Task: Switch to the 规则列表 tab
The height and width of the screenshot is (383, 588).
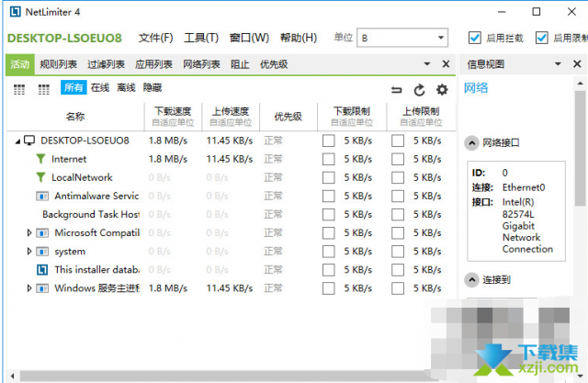Action: [x=59, y=64]
